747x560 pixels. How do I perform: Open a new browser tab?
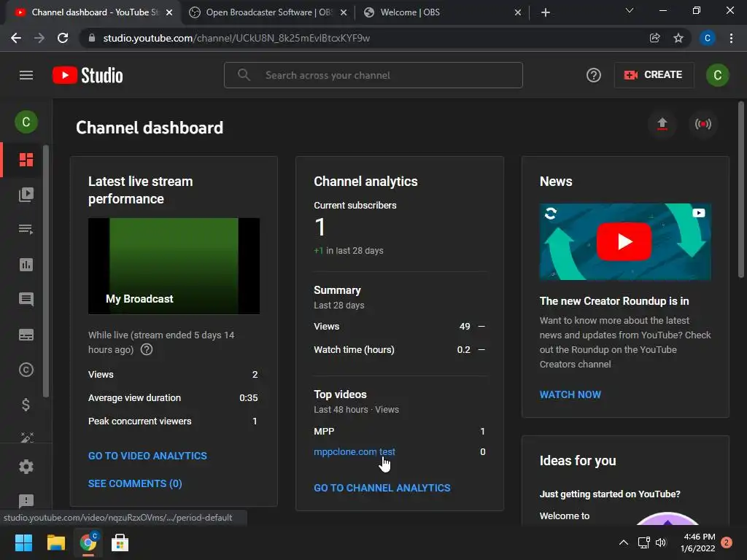546,13
